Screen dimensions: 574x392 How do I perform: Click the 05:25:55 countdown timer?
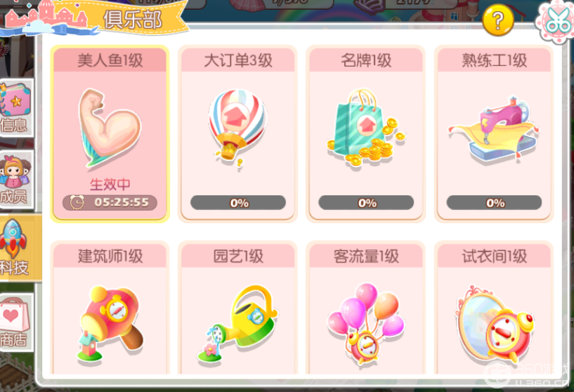click(x=110, y=202)
